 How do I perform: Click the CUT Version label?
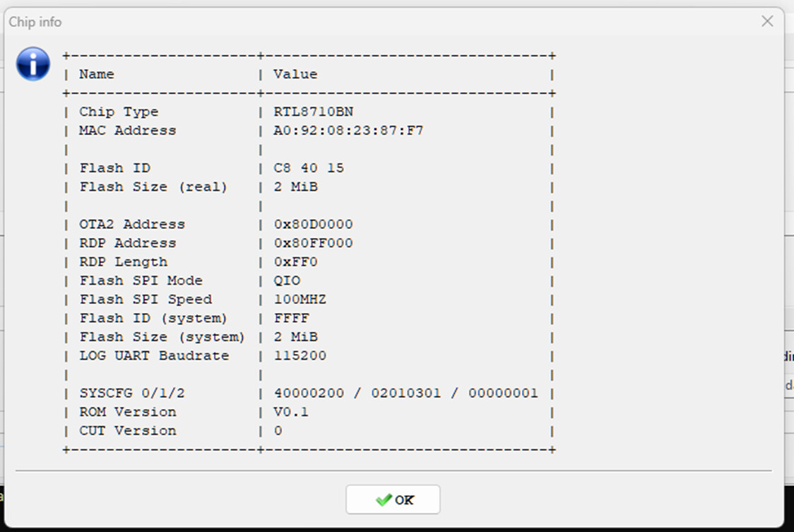128,430
